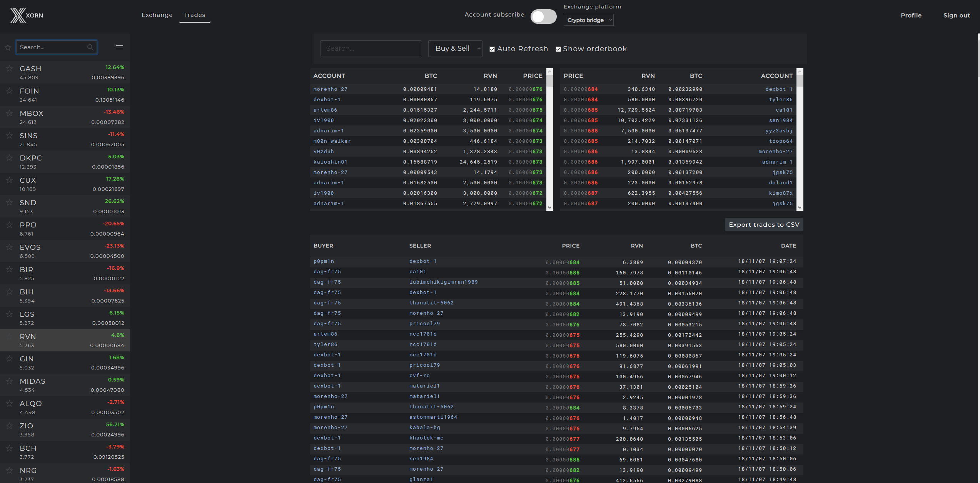This screenshot has height=483, width=980.
Task: Favorite EVOS with its star icon
Action: click(10, 247)
